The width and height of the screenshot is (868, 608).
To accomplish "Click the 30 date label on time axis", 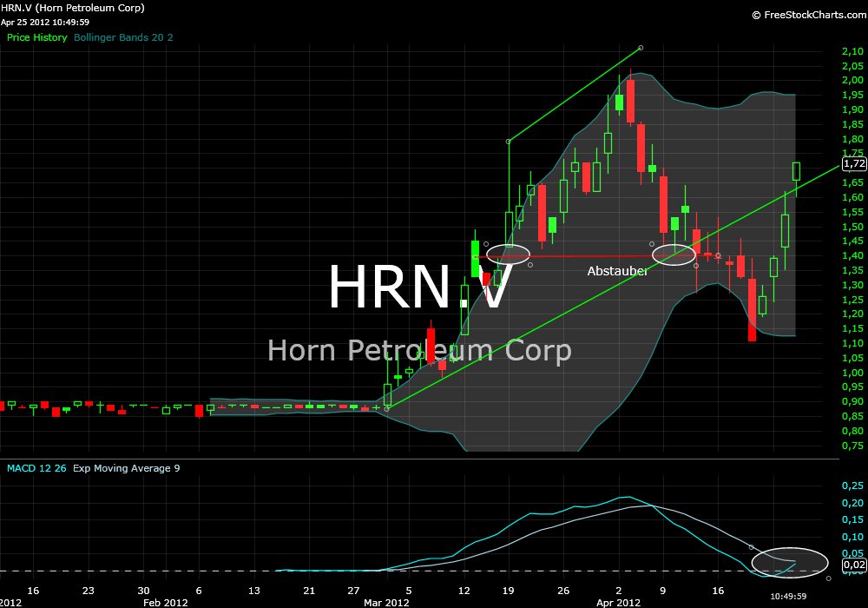I will 143,591.
